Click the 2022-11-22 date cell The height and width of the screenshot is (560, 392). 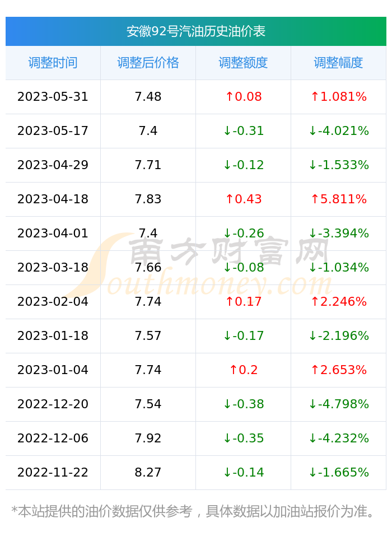click(53, 473)
